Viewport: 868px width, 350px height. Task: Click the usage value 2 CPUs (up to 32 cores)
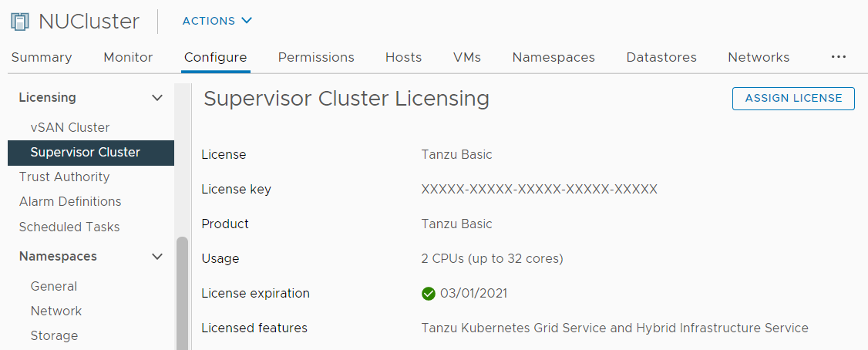(492, 258)
